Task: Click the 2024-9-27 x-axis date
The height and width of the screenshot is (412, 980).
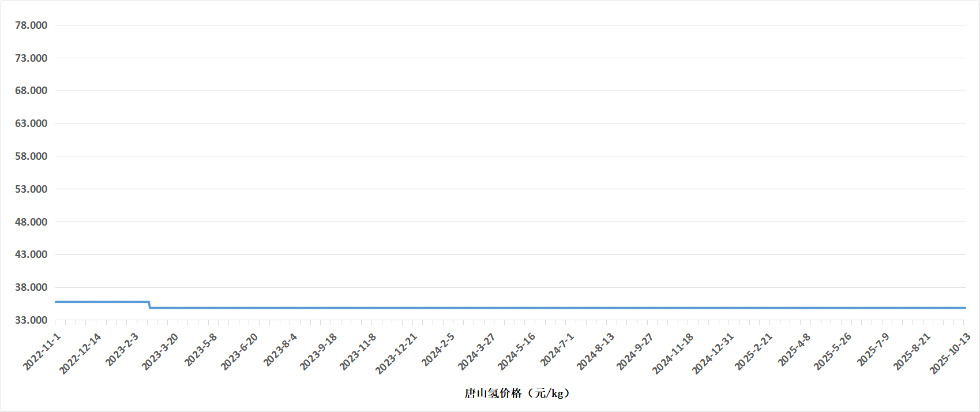Action: pos(634,351)
